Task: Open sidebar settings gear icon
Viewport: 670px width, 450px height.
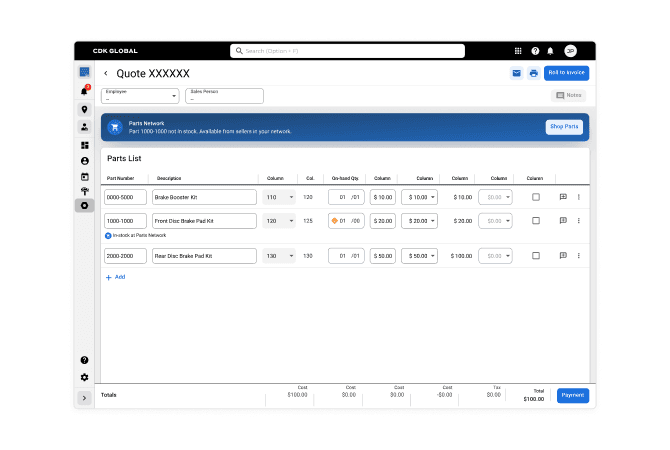Action: pos(85,377)
